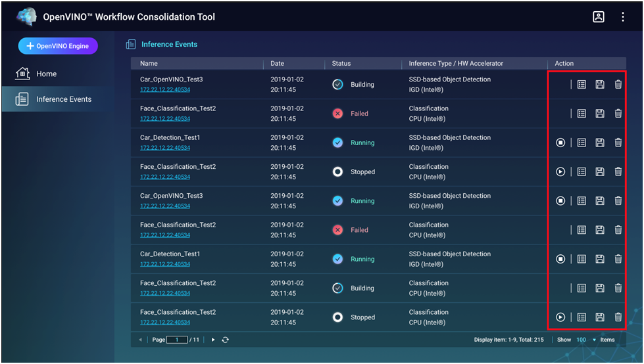Select Inference Events in the sidebar
644x364 pixels.
[63, 99]
